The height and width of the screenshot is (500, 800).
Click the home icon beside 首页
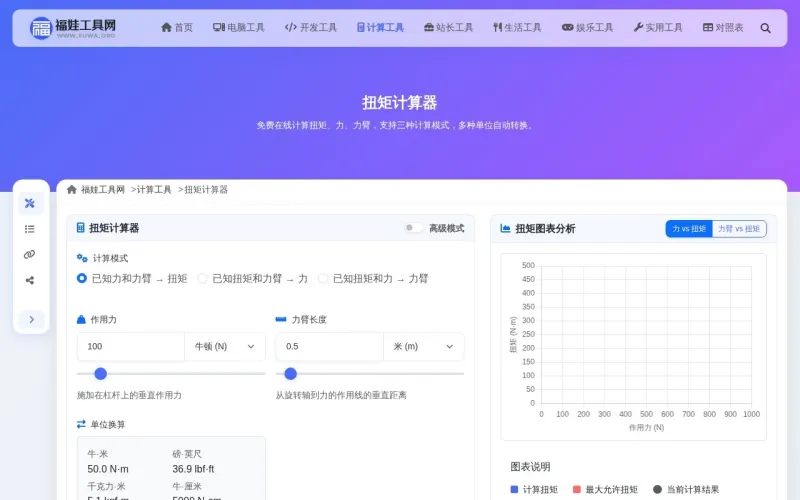pos(166,28)
